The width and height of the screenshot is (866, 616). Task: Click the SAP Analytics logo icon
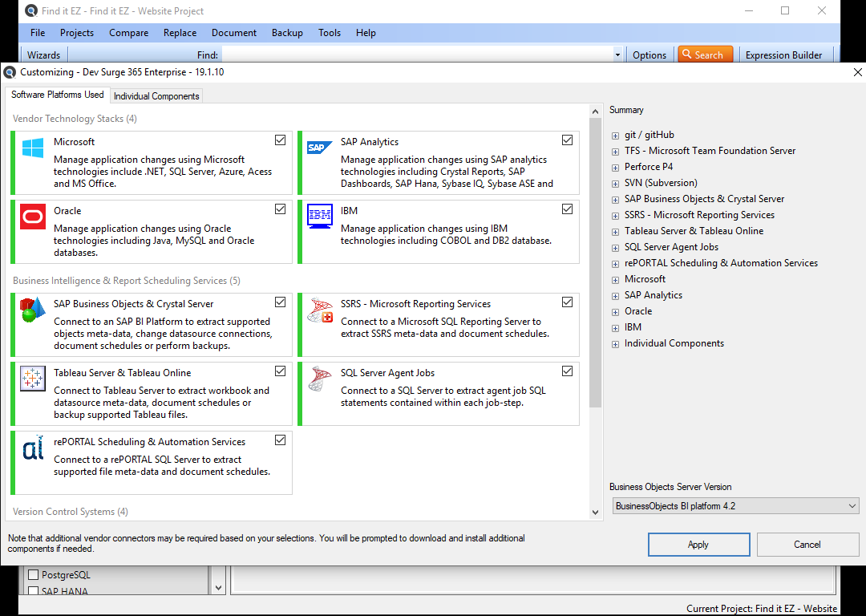coord(320,148)
